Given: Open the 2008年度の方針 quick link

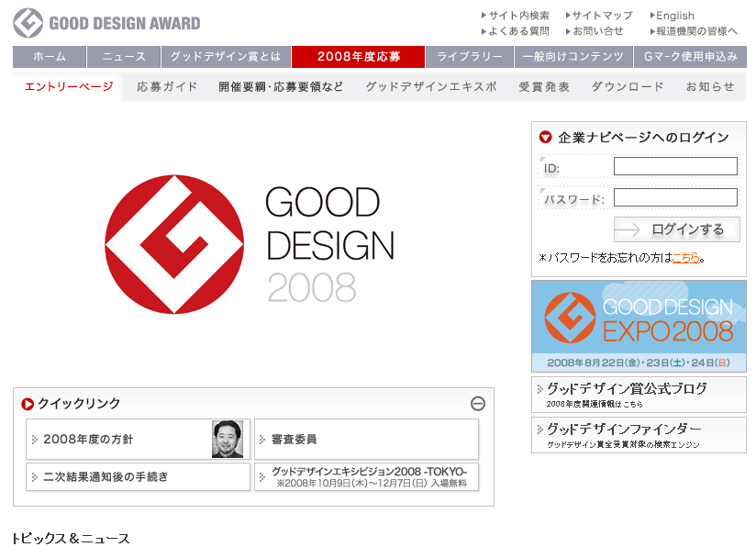Looking at the screenshot, I should pyautogui.click(x=138, y=439).
